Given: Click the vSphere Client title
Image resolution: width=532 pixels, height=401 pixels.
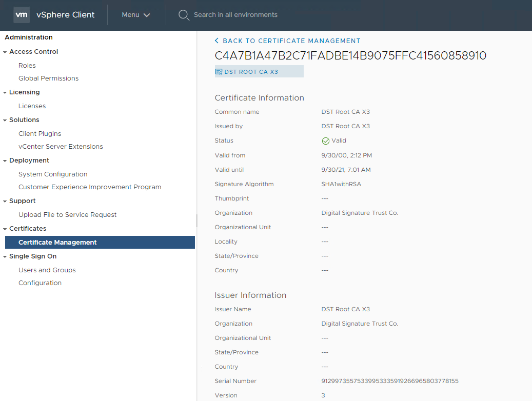Looking at the screenshot, I should 66,15.
